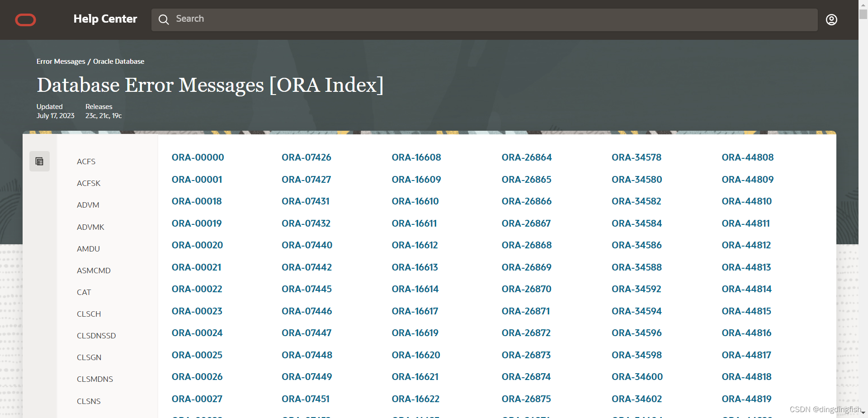Open the ORA-26875 error link
The width and height of the screenshot is (868, 418).
526,399
